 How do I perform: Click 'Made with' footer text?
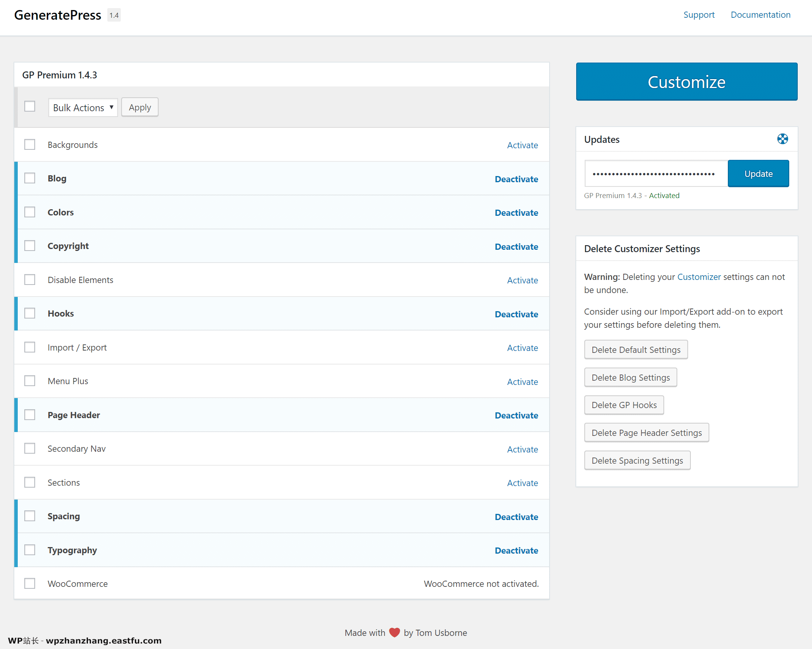click(365, 633)
